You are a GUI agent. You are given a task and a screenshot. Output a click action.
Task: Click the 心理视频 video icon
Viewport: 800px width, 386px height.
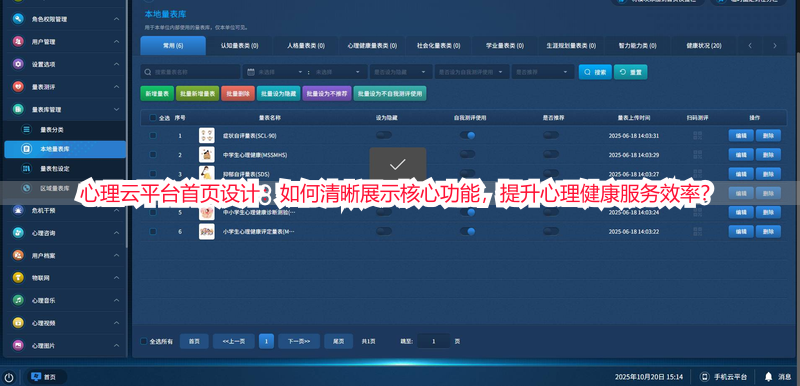pyautogui.click(x=18, y=322)
